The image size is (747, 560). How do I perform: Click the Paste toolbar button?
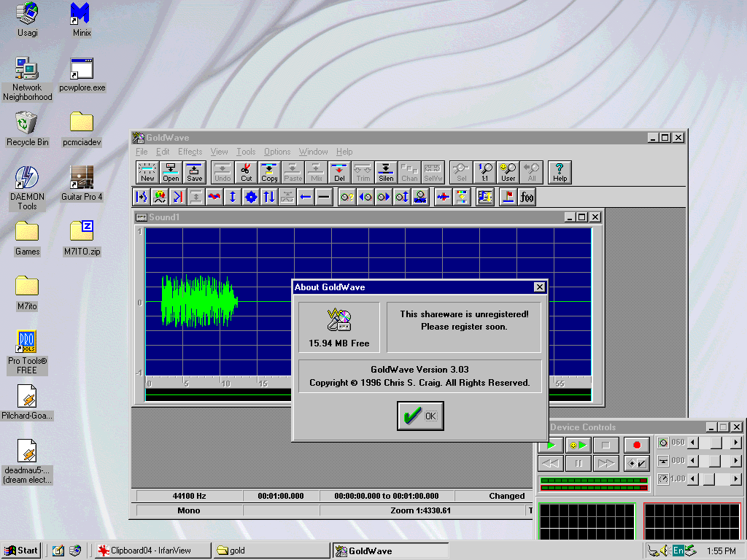(293, 172)
